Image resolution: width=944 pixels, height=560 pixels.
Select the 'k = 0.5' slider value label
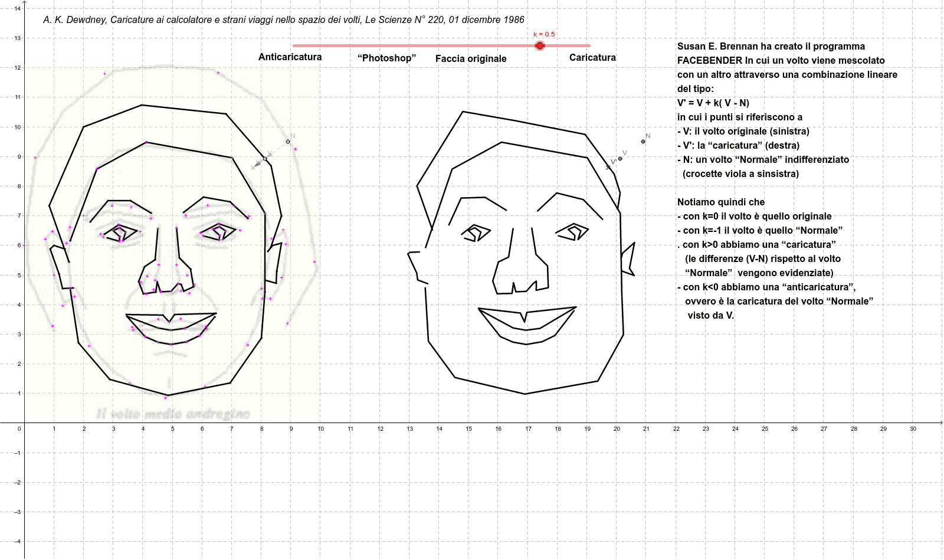coord(544,34)
